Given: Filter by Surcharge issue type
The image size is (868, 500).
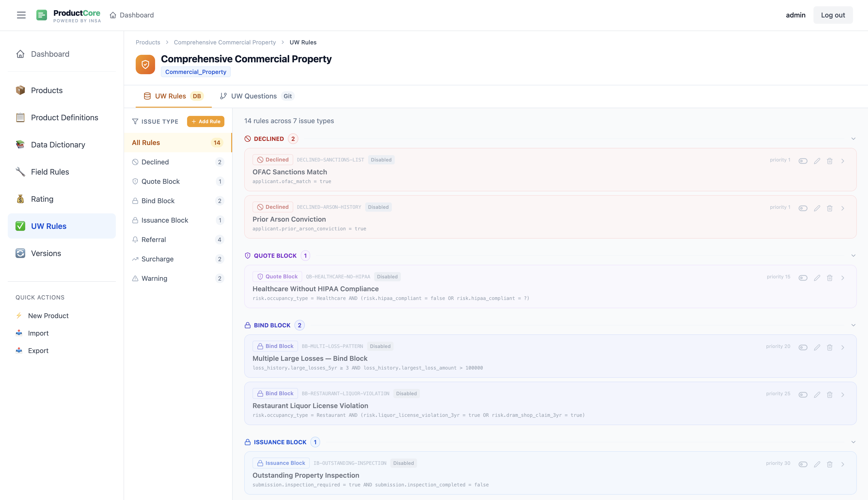Looking at the screenshot, I should click(178, 259).
